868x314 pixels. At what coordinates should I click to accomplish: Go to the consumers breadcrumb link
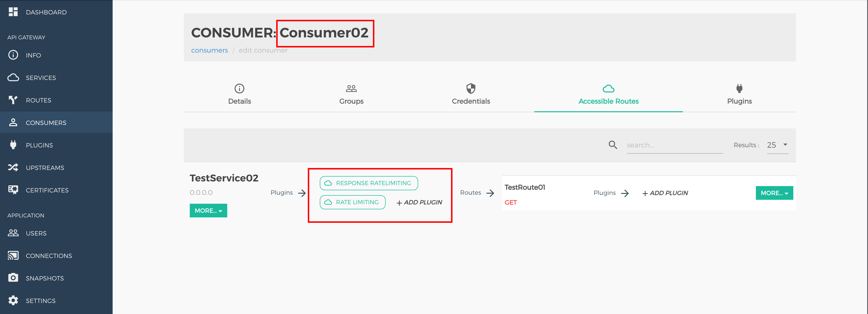click(x=210, y=50)
